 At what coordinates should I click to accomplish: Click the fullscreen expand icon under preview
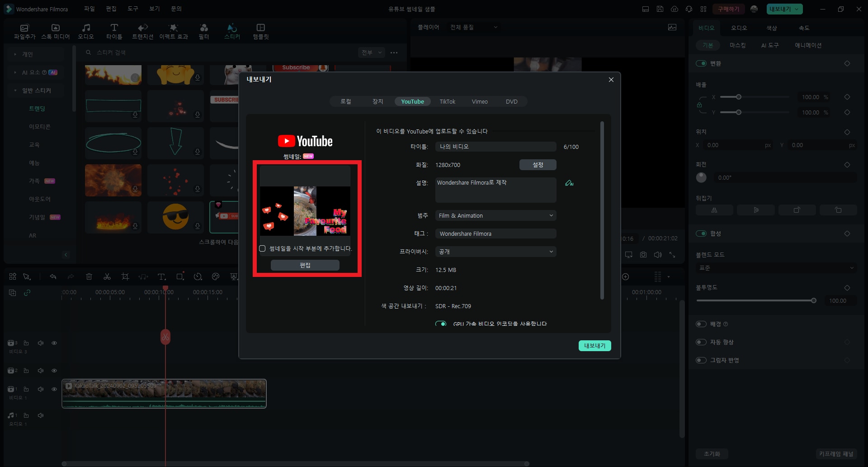pos(672,255)
